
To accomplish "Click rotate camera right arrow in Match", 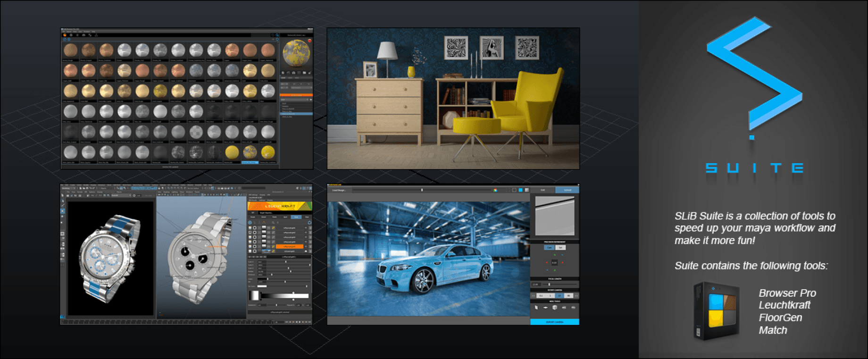I will coord(576,296).
